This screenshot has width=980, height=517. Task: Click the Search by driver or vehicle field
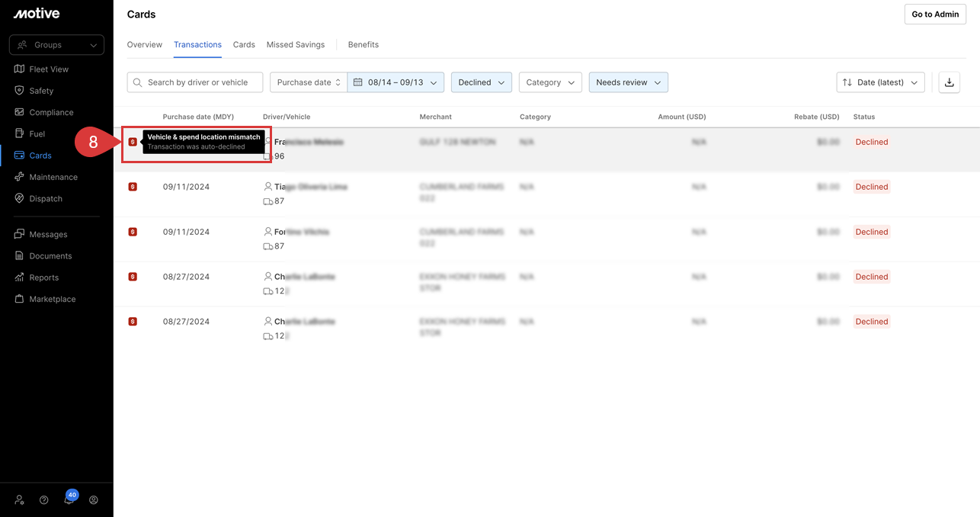point(195,82)
